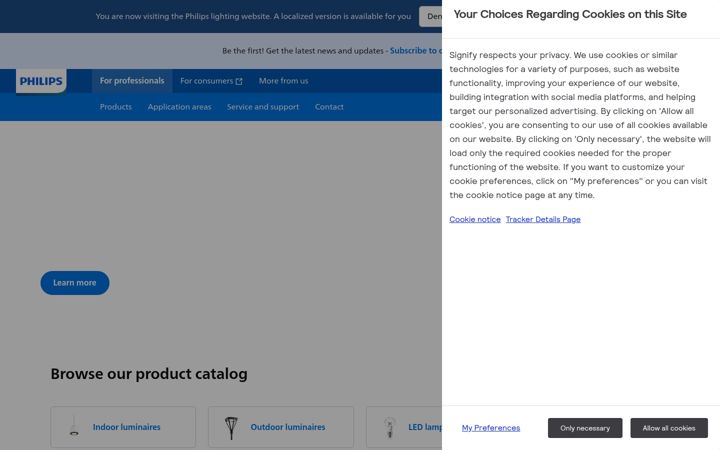Open the Cookie notice link
Viewport: 720px width, 450px height.
475,219
